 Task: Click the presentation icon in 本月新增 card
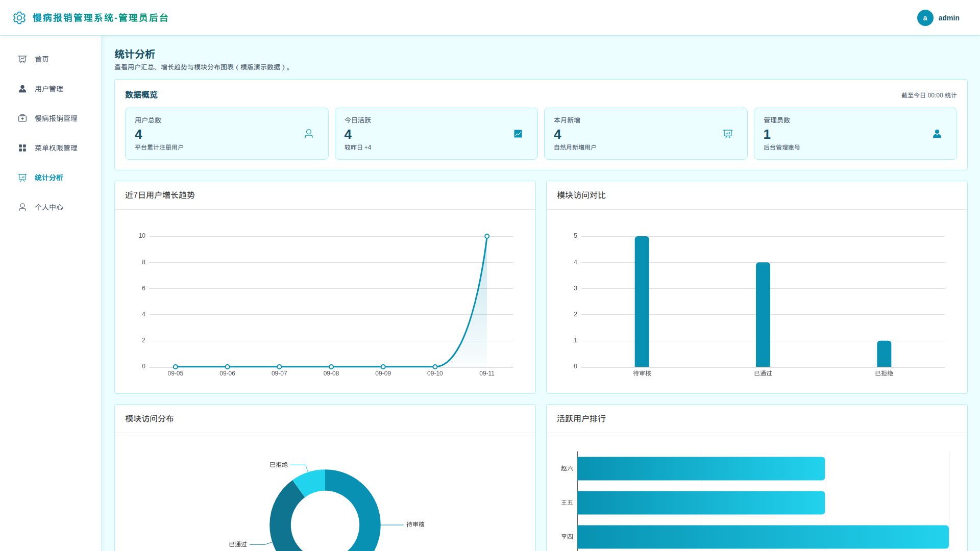[x=728, y=134]
